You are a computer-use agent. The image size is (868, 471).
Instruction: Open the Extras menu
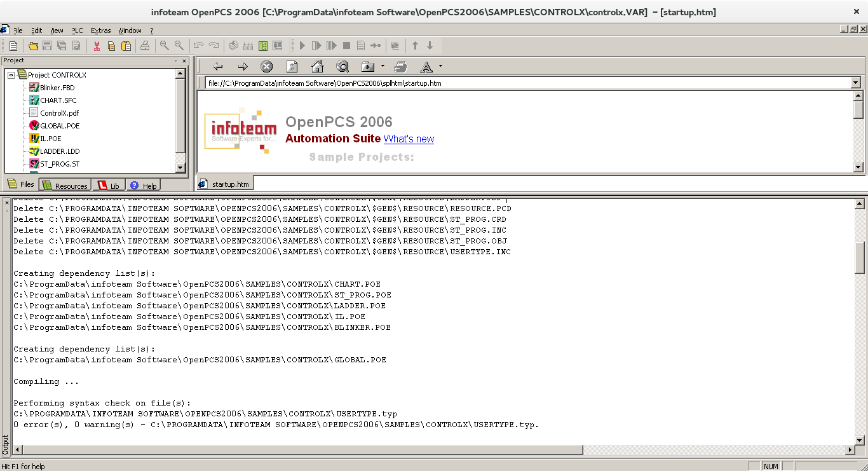point(100,31)
